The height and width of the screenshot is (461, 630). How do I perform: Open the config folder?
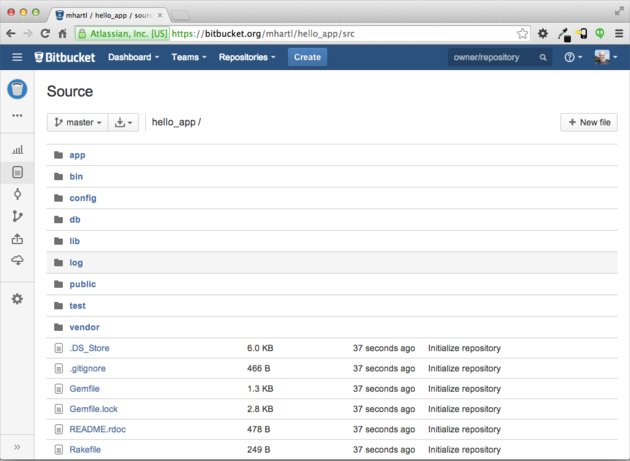click(83, 198)
